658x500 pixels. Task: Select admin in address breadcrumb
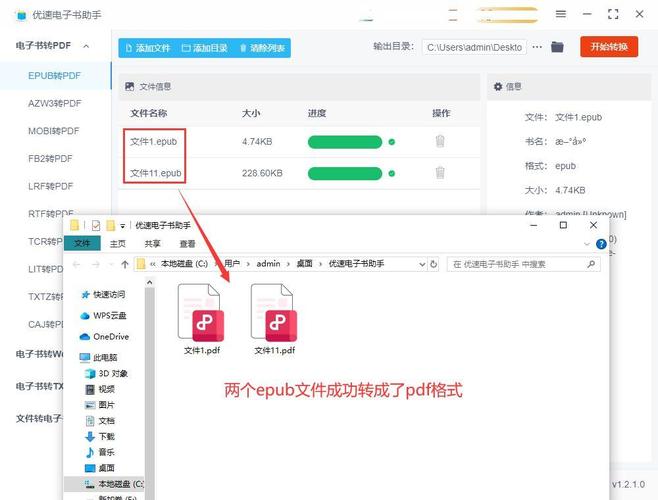(268, 264)
